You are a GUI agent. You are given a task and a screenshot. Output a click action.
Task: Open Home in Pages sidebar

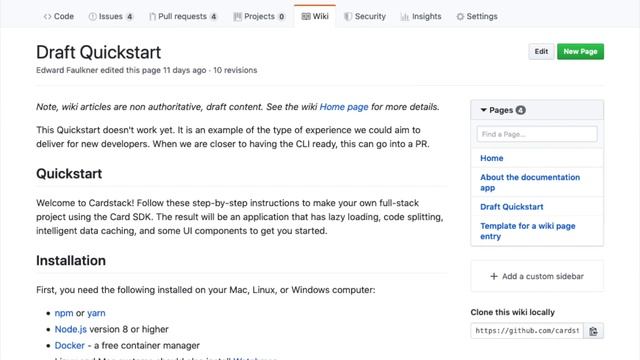click(x=491, y=158)
